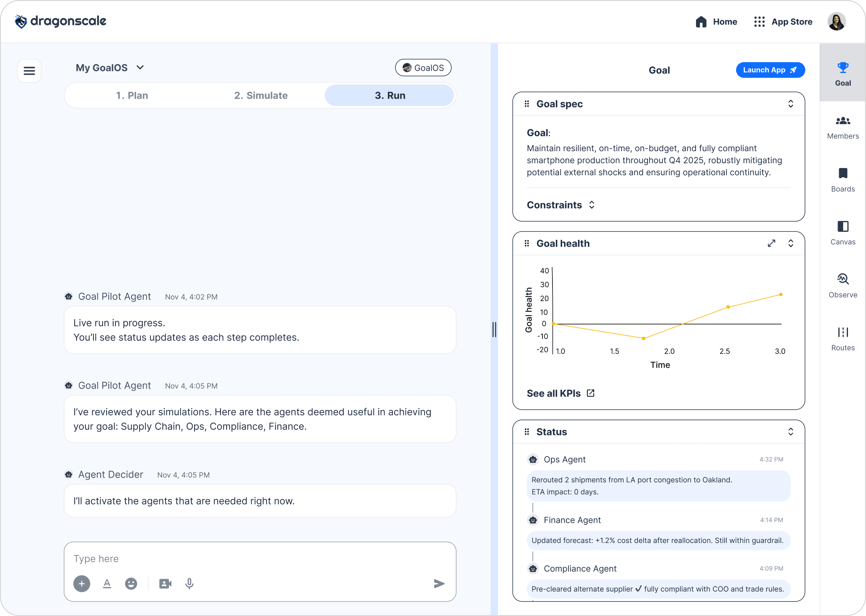Click the panel divider resize handle

494,330
